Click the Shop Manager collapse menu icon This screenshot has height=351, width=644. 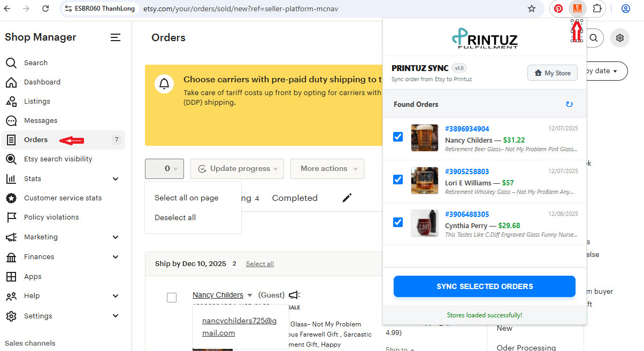pos(115,37)
